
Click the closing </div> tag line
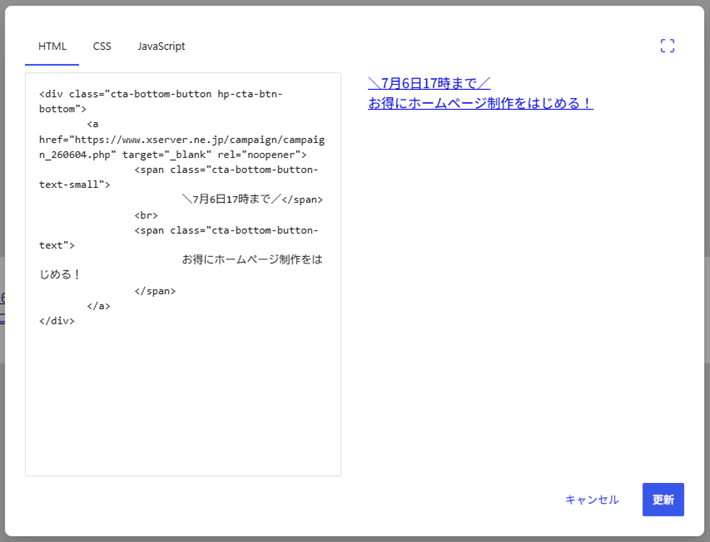coord(57,321)
